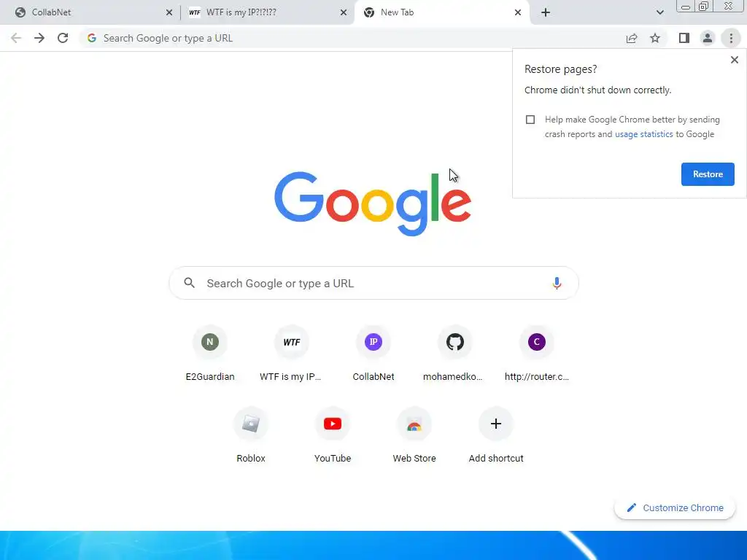747x560 pixels.
Task: Switch to the WTF is my IP tab
Action: (267, 12)
